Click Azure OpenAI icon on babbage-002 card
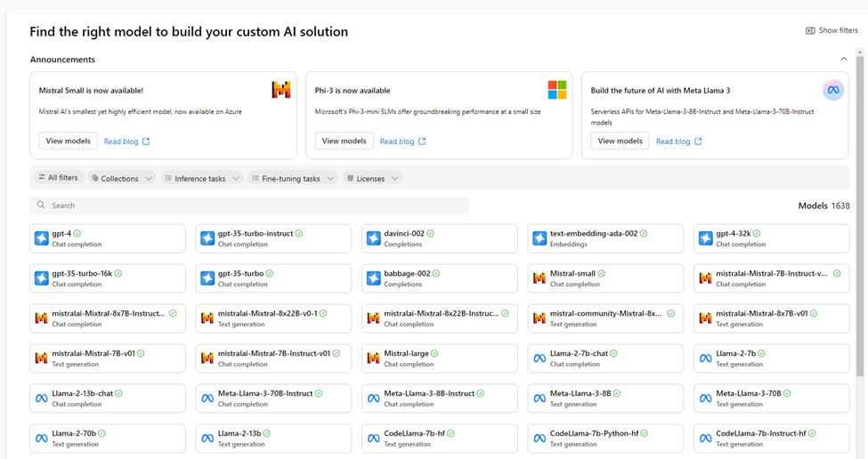This screenshot has width=868, height=459. tap(374, 278)
